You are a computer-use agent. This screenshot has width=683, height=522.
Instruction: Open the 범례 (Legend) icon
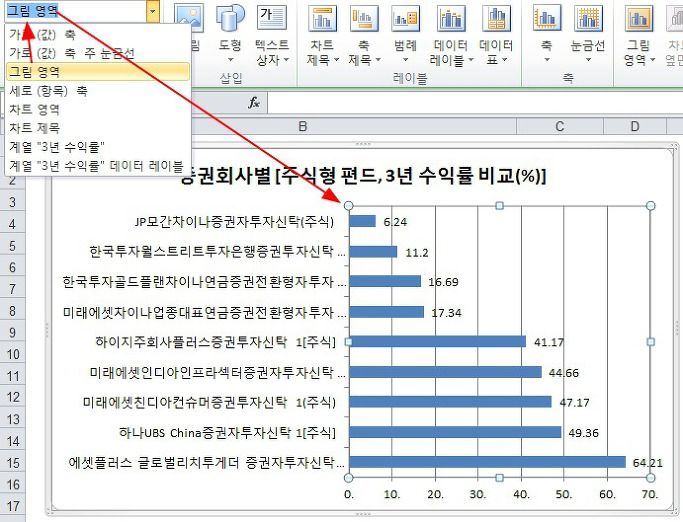(x=406, y=18)
